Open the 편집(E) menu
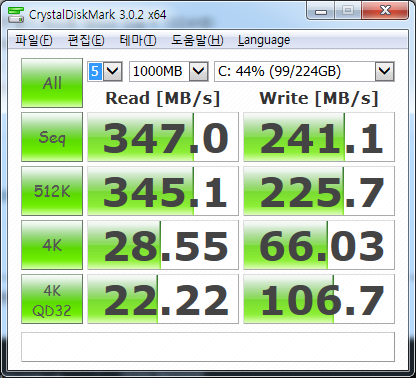Screen dimensions: 416x378 coord(86,40)
